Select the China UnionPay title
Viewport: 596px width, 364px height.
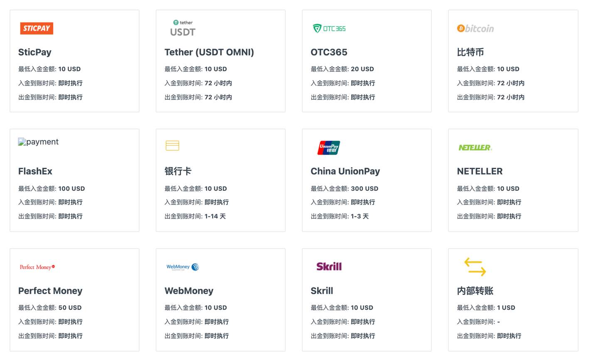tap(345, 171)
